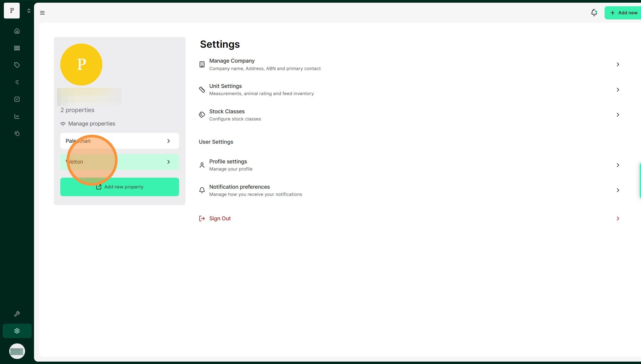Click the Manage properties link
The width and height of the screenshot is (641, 364).
pyautogui.click(x=91, y=124)
